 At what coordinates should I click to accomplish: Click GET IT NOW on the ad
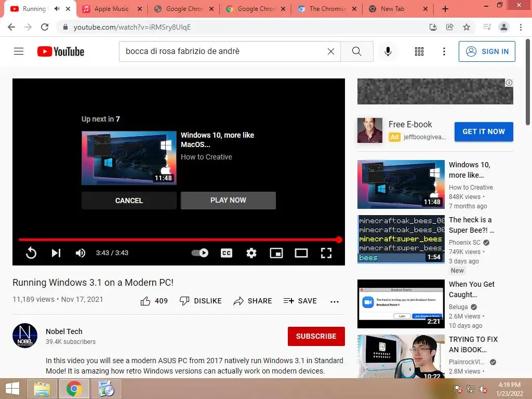484,131
